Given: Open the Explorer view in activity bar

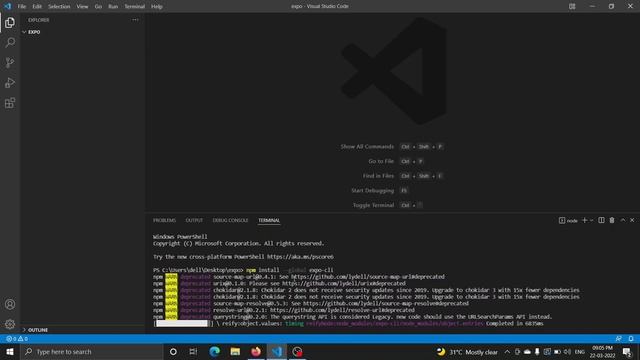Looking at the screenshot, I should [10, 23].
